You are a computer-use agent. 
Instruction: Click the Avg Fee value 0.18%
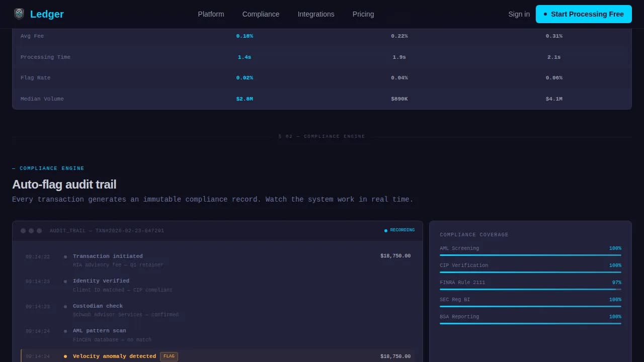point(245,36)
